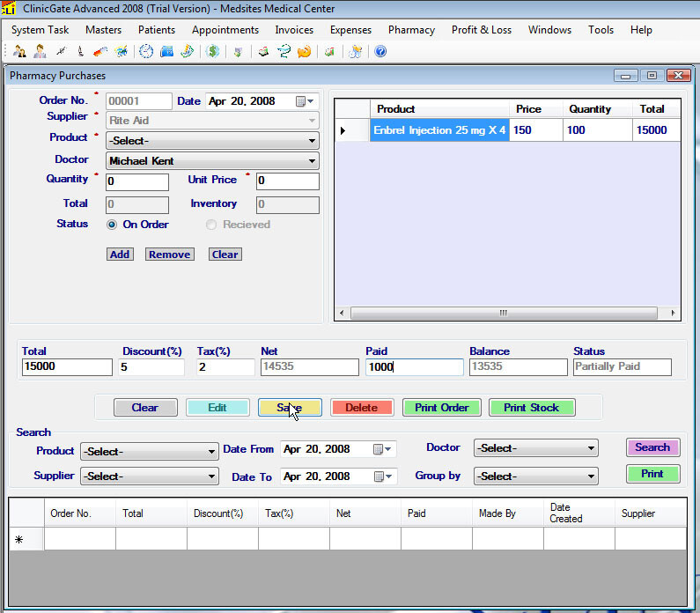
Task: Click the cash register toolbar icon
Action: [x=263, y=52]
